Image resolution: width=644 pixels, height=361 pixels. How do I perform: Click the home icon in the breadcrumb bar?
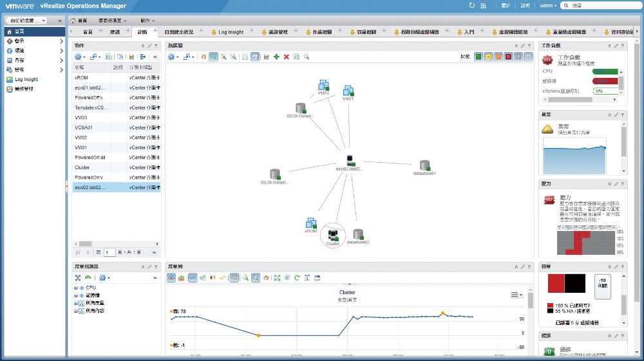point(73,21)
